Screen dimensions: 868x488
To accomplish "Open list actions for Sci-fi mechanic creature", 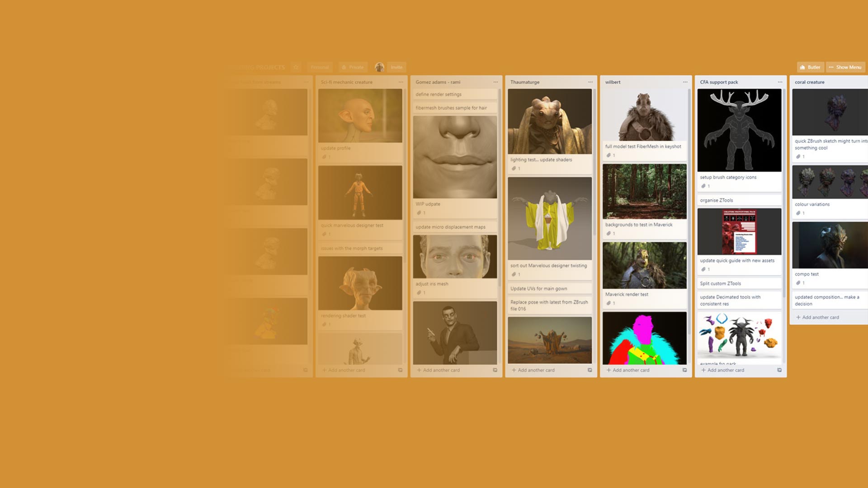I will (401, 82).
